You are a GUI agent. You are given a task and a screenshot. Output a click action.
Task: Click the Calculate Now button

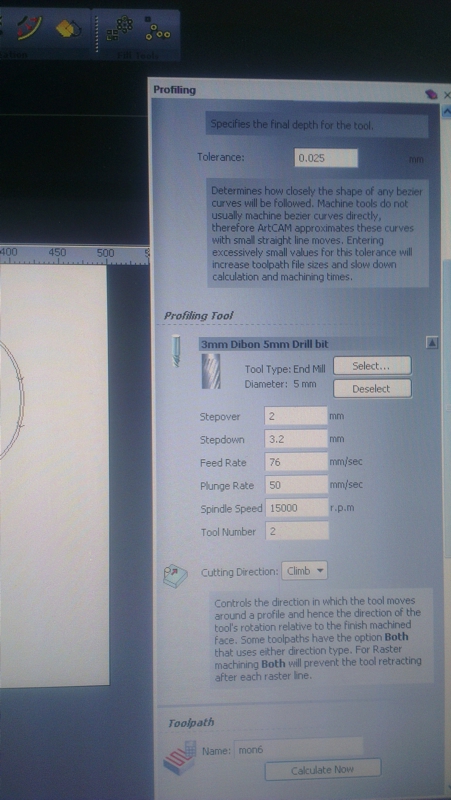coord(322,770)
